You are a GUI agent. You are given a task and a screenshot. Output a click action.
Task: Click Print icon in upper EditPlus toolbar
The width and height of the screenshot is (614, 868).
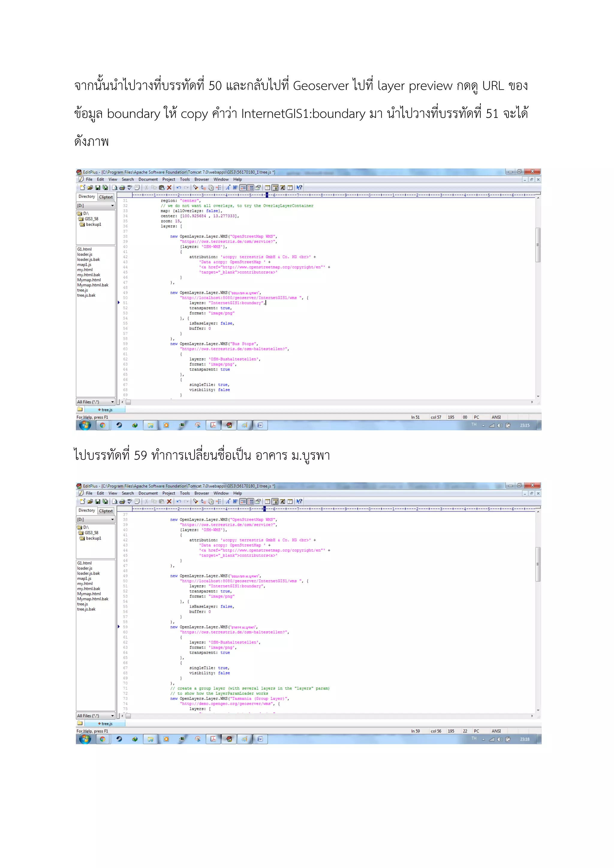coord(122,188)
